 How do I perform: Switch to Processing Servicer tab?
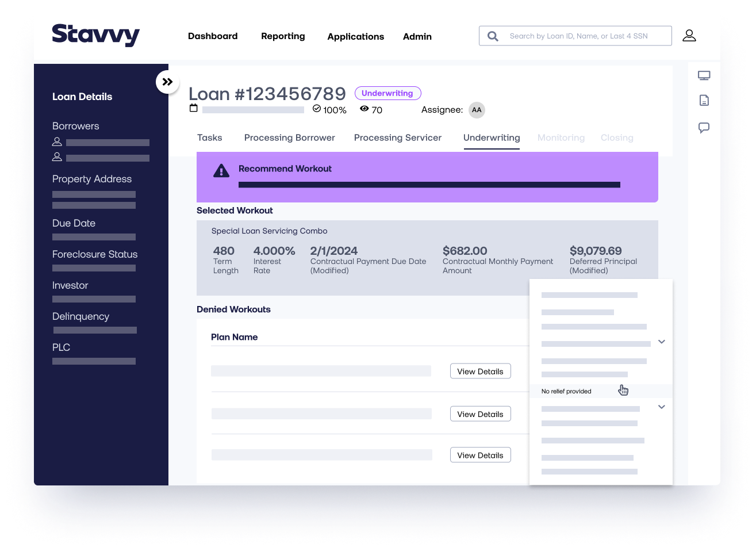pos(398,138)
